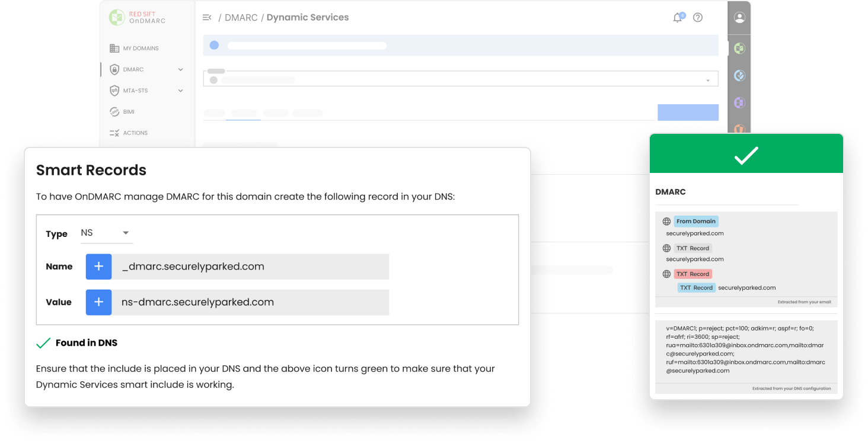Click the From Domain blue tag

coord(696,221)
